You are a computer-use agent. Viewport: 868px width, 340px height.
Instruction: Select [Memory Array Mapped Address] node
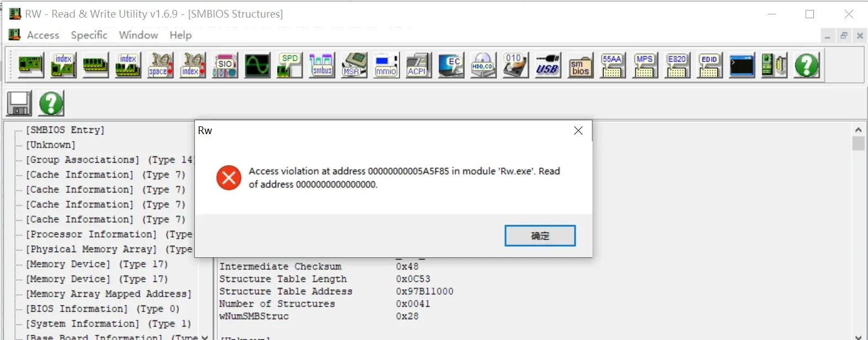108,294
